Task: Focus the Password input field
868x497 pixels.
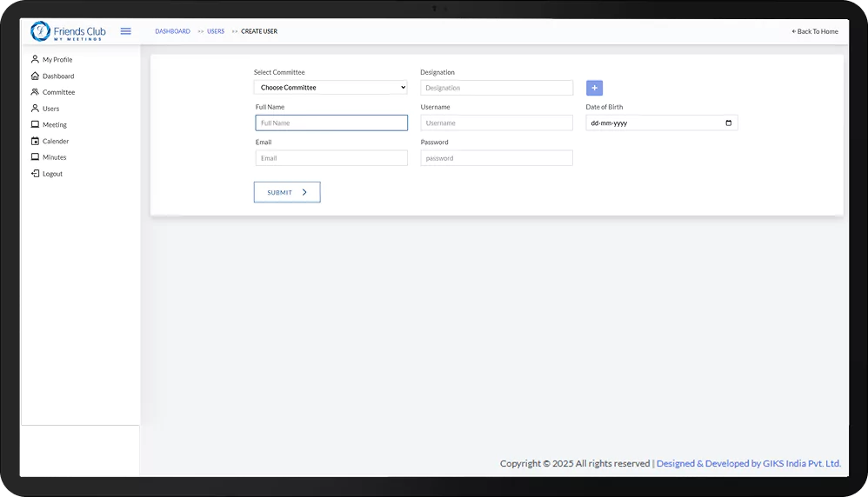Action: coord(497,158)
